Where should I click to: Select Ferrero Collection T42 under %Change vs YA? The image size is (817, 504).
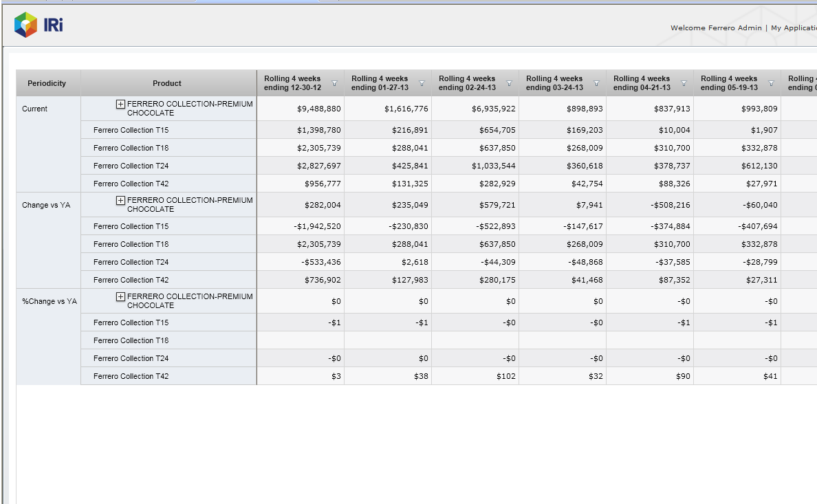(x=131, y=376)
